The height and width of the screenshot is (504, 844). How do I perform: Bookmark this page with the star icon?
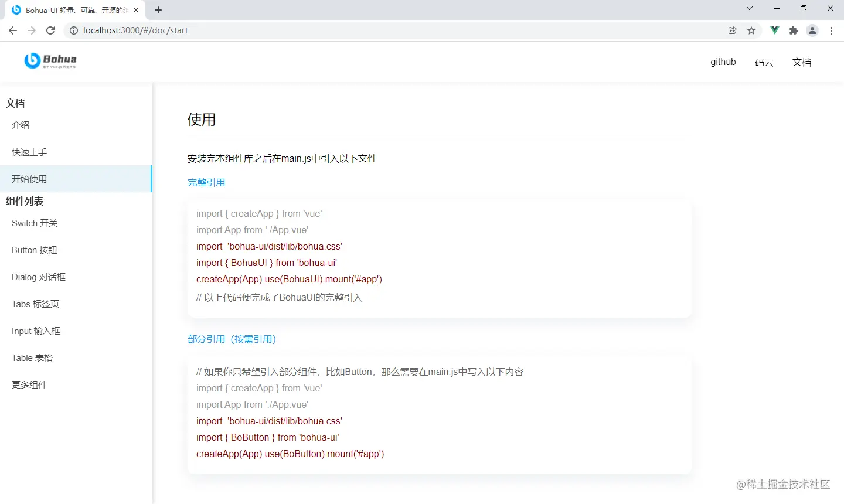pos(751,30)
